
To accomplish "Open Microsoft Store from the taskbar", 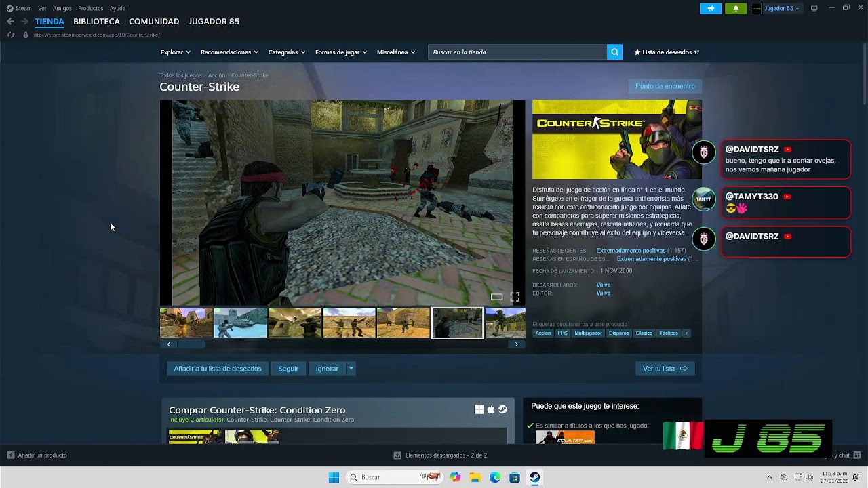I will tap(515, 477).
